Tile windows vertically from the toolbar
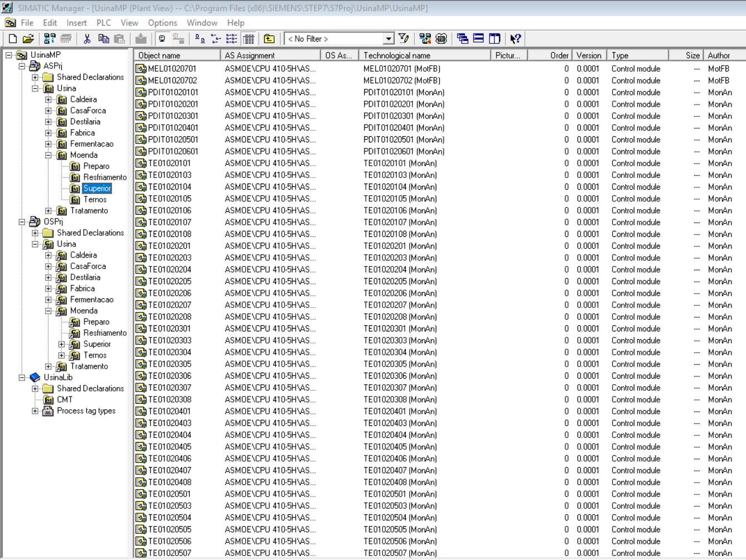Image resolution: width=746 pixels, height=560 pixels. pos(495,39)
